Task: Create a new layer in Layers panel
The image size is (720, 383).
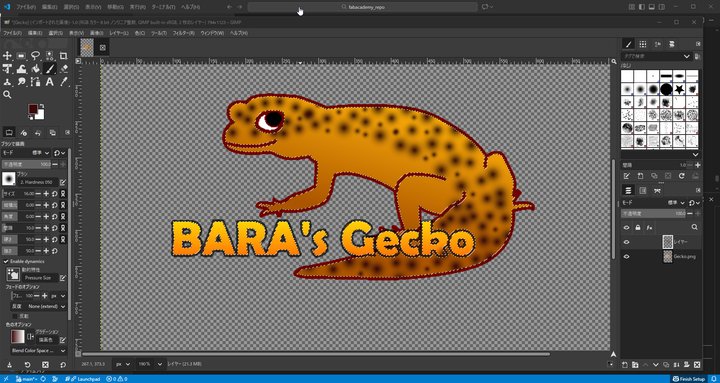Action: [x=624, y=365]
